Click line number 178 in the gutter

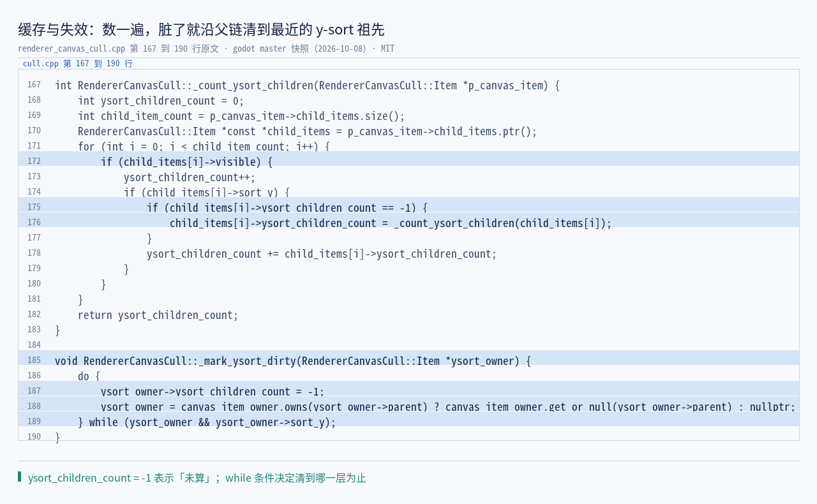point(34,253)
